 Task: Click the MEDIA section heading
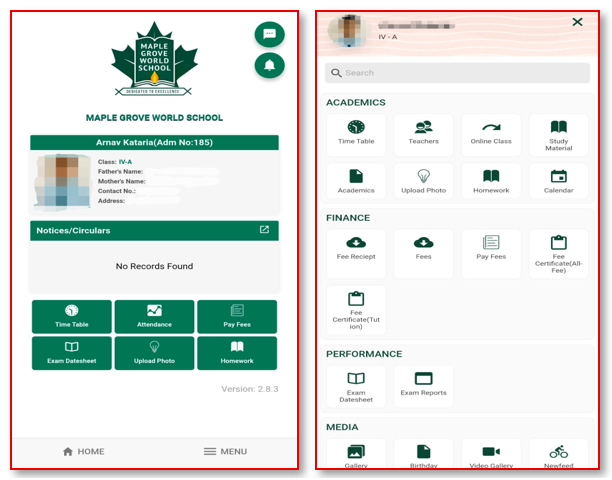click(x=342, y=427)
